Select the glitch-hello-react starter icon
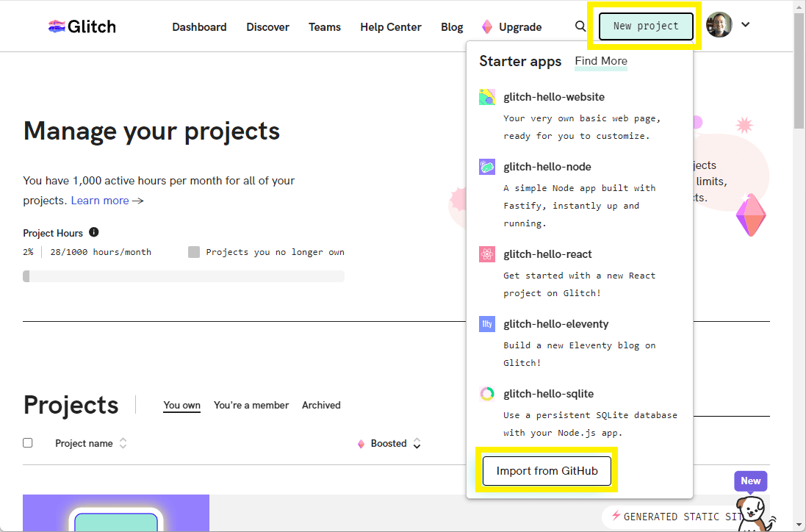The height and width of the screenshot is (532, 806). coord(486,254)
